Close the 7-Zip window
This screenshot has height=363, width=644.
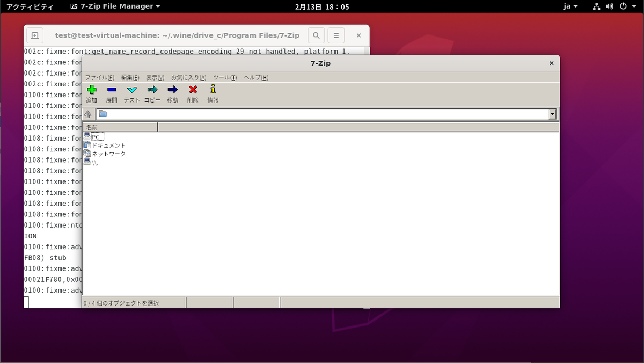click(x=551, y=63)
